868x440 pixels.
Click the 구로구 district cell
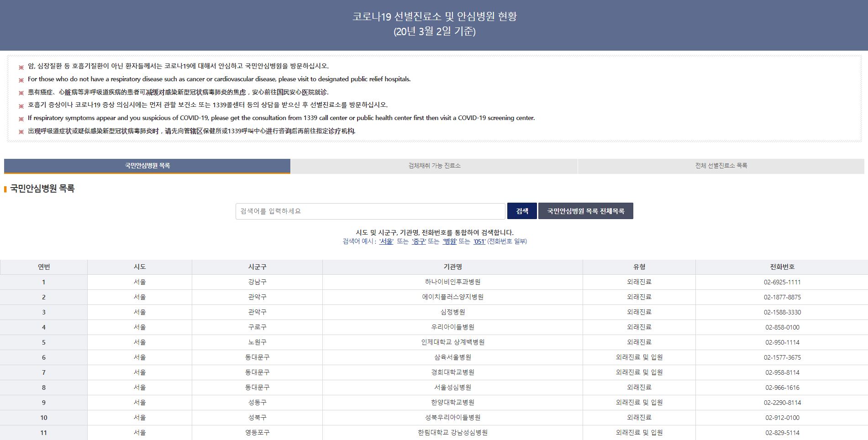coord(257,327)
